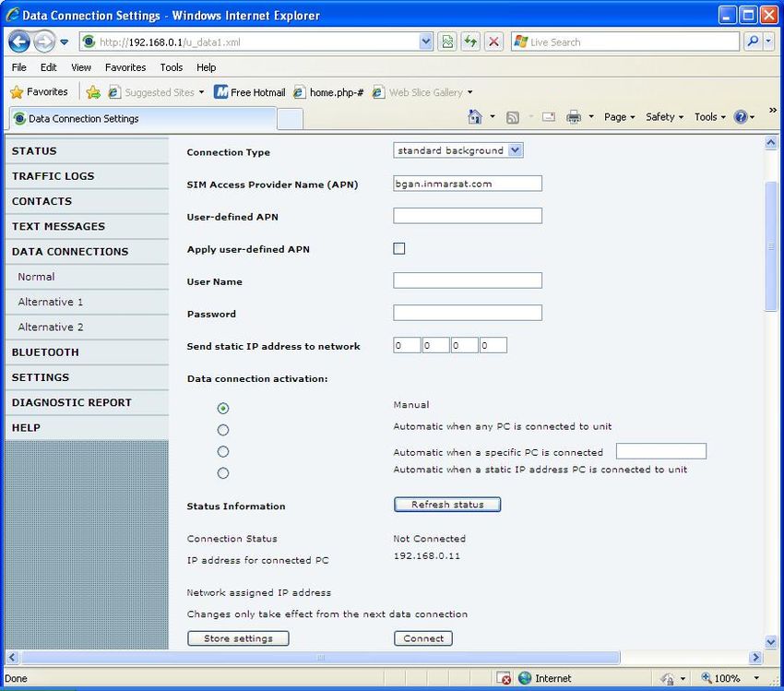784x691 pixels.
Task: Click the Live Search magnifier icon
Action: pos(753,42)
